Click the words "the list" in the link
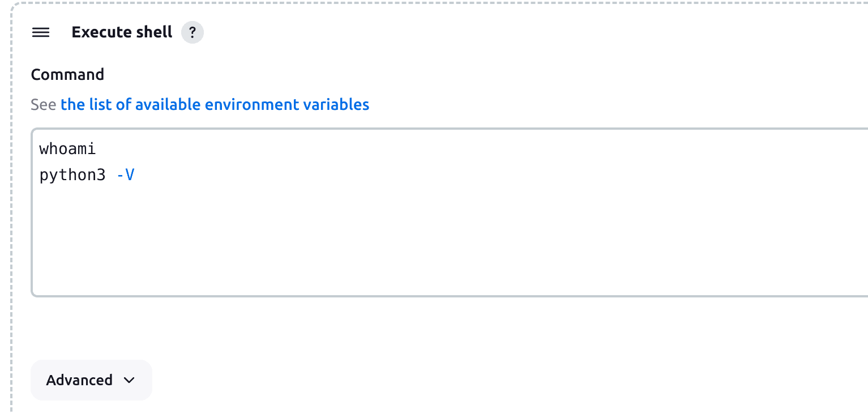The height and width of the screenshot is (413, 868). pos(87,105)
